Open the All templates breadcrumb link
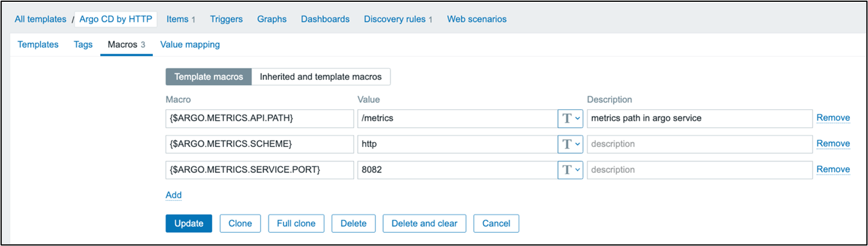The width and height of the screenshot is (868, 246). click(40, 19)
